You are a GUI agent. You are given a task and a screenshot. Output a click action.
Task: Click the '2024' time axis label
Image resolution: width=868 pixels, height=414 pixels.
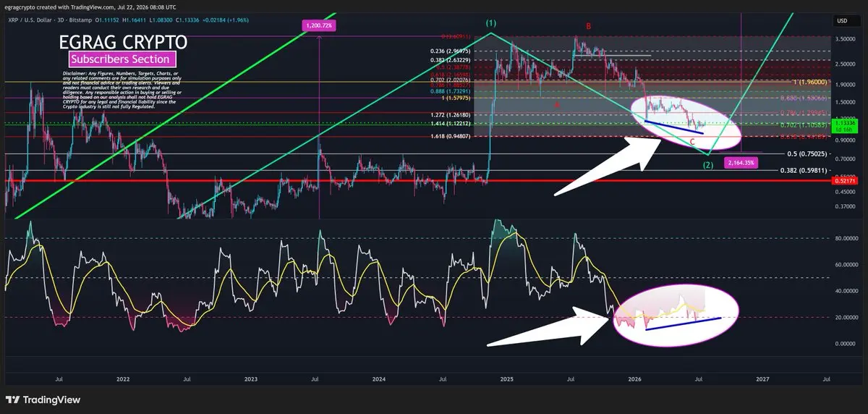(379, 379)
